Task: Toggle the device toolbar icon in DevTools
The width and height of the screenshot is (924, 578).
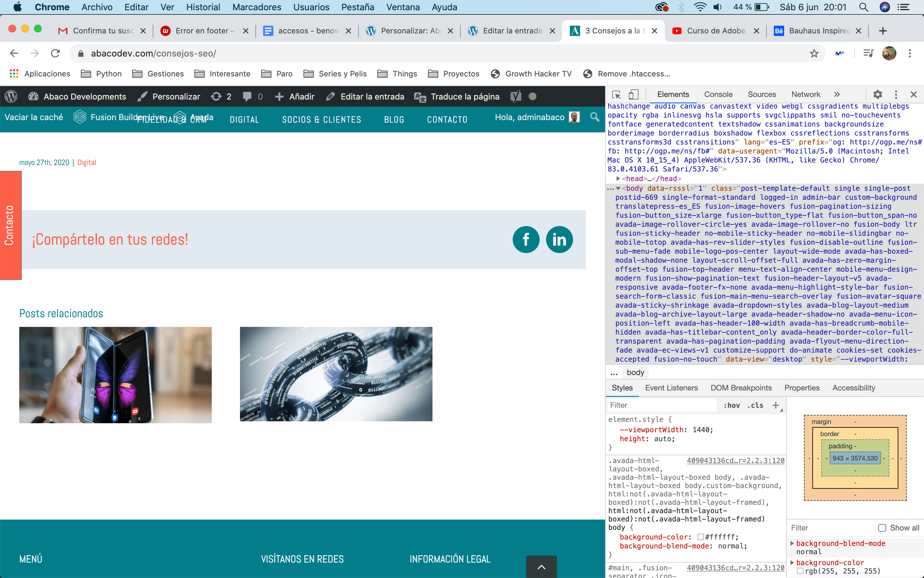Action: [x=633, y=94]
